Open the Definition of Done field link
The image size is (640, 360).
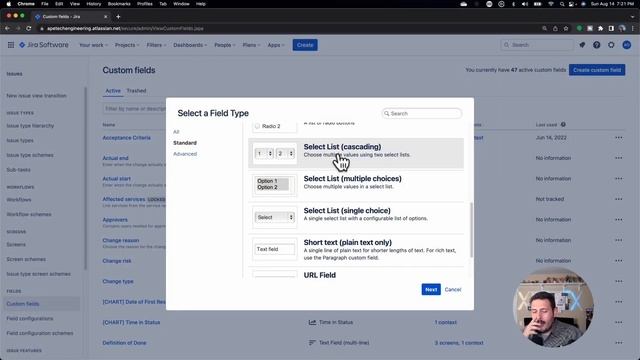(x=124, y=343)
